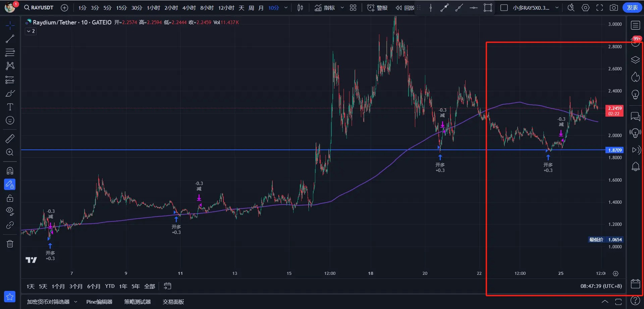Open the 加密货币对筛选器 tab
Screen dimensions: 644x309
[x=48, y=302]
